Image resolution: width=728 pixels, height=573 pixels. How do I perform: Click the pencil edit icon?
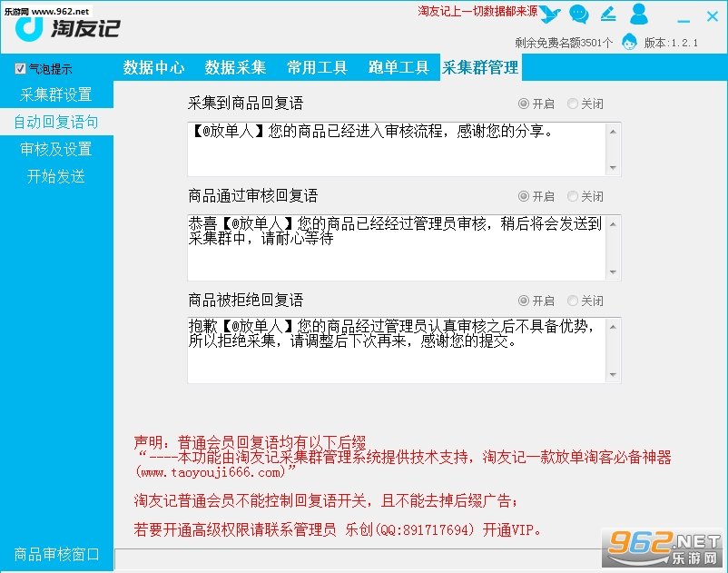[608, 14]
